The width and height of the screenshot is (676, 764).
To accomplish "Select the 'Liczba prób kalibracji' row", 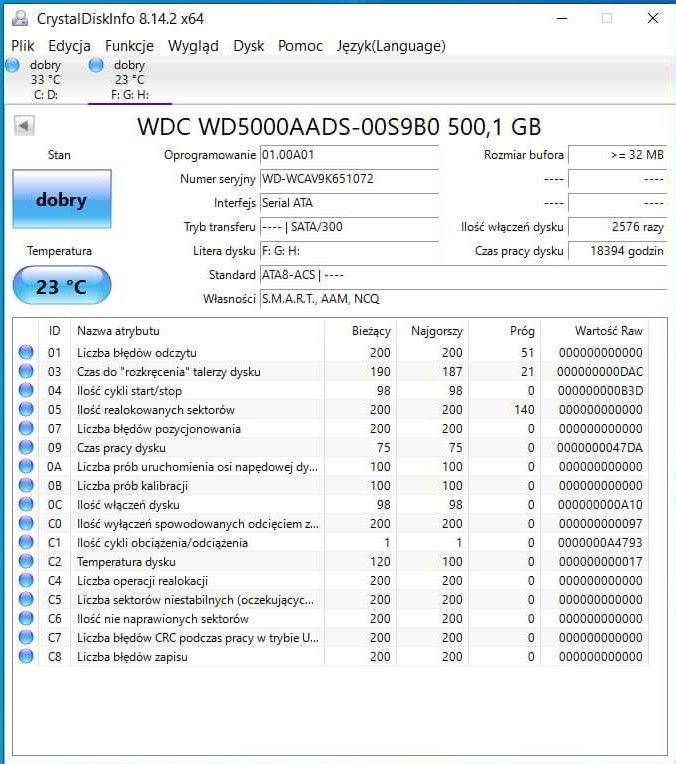I will coord(331,485).
